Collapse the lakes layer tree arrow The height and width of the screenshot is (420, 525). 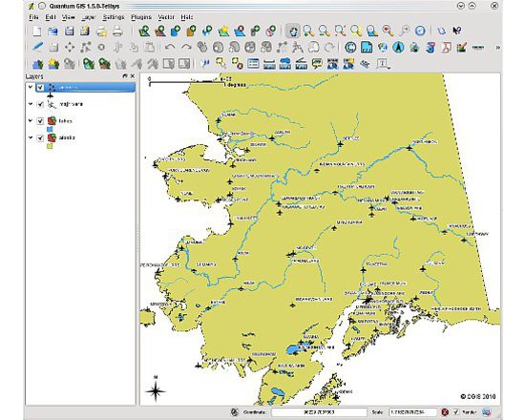31,120
